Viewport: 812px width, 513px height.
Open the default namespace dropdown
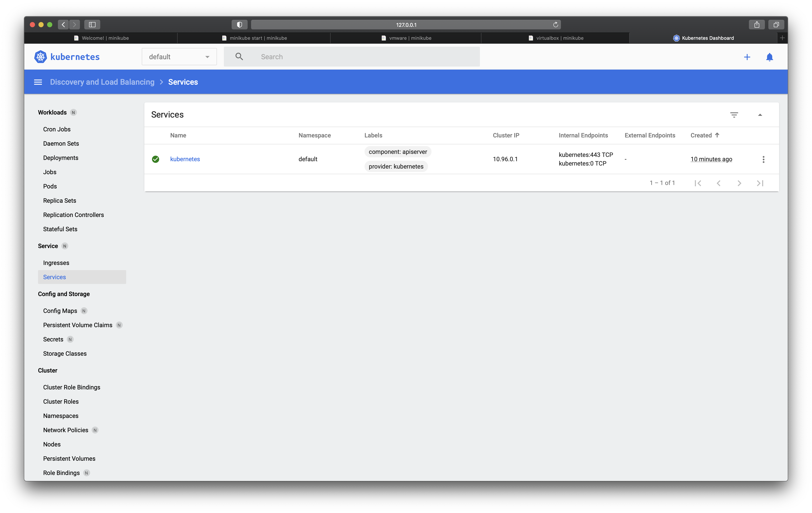pyautogui.click(x=179, y=57)
